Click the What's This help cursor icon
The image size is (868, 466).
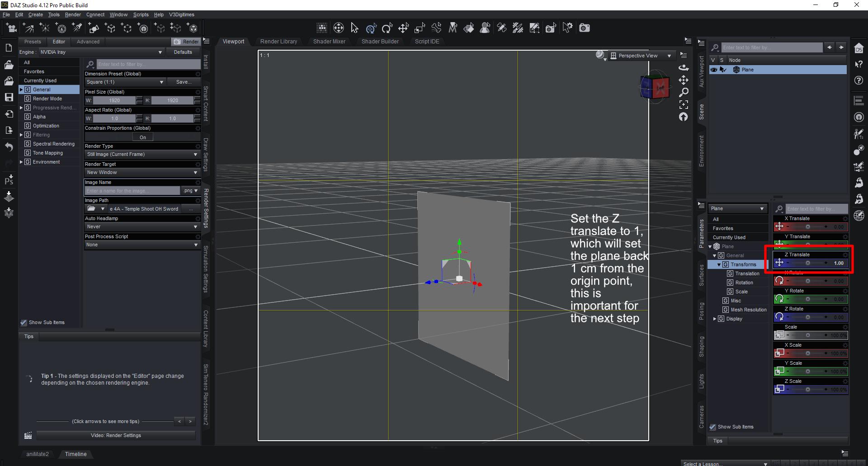tap(859, 64)
